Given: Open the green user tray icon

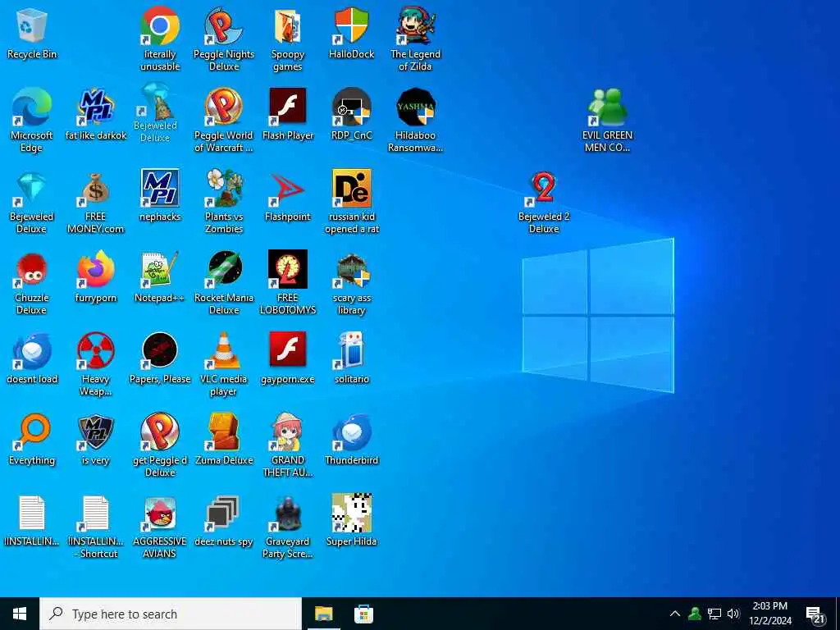Looking at the screenshot, I should point(695,614).
